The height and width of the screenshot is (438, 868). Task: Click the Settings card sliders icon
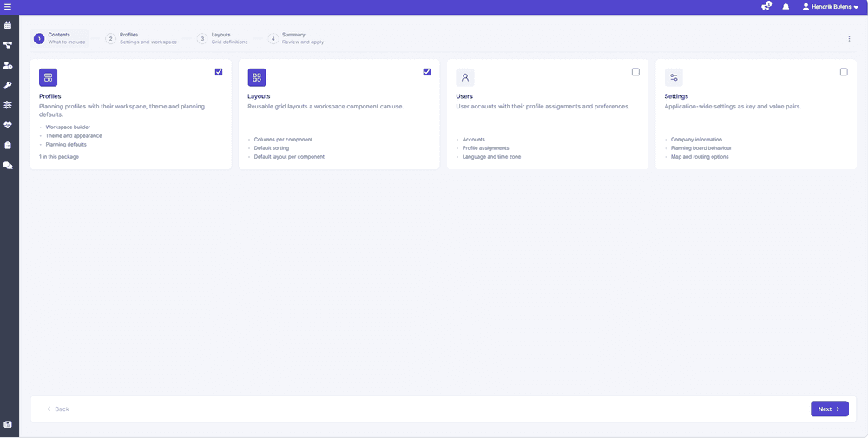click(x=674, y=77)
